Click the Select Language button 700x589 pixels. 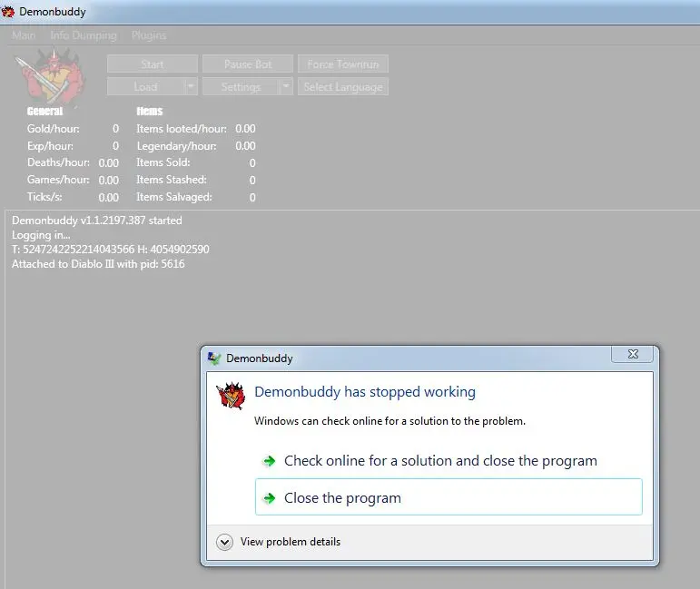point(343,86)
